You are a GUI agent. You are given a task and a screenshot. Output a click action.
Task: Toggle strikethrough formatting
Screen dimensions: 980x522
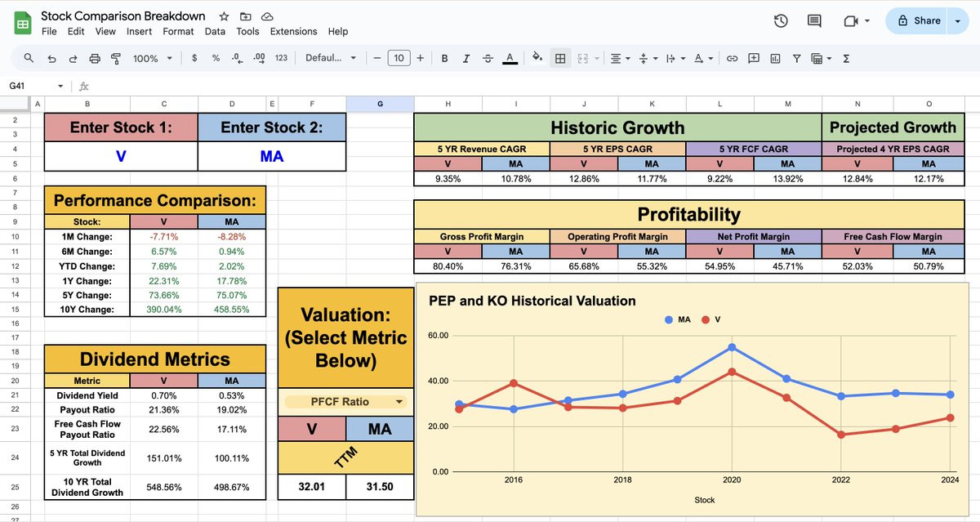(x=488, y=58)
